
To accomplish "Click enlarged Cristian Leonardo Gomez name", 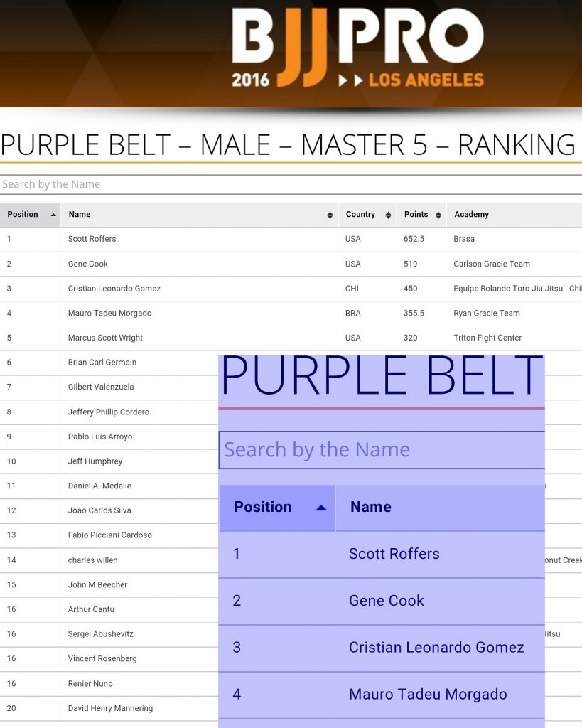I will click(x=436, y=648).
